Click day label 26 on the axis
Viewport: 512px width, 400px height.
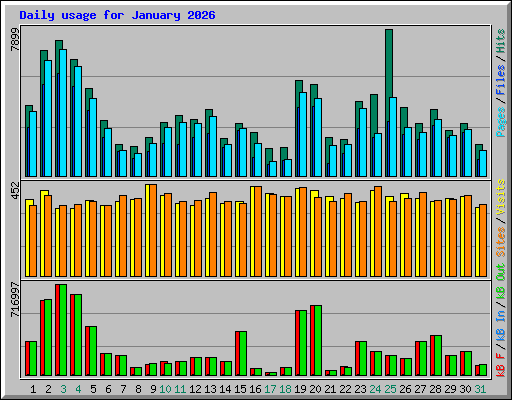pyautogui.click(x=405, y=389)
